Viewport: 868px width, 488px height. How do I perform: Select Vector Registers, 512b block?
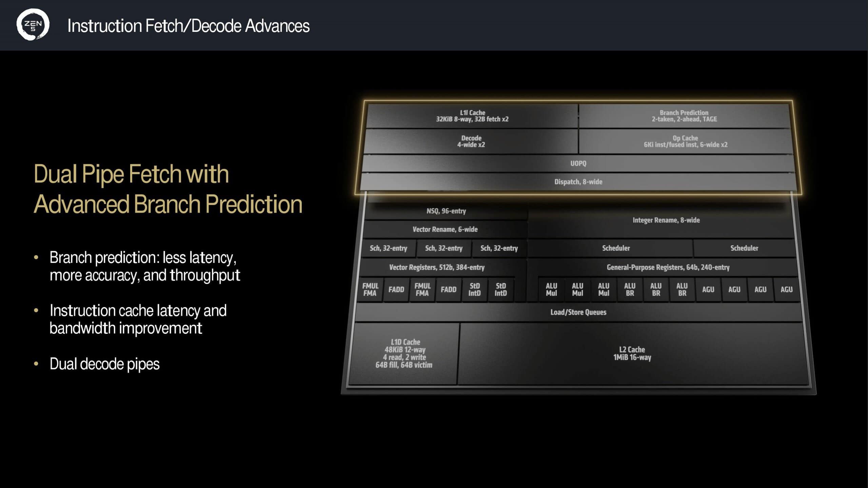pyautogui.click(x=437, y=267)
